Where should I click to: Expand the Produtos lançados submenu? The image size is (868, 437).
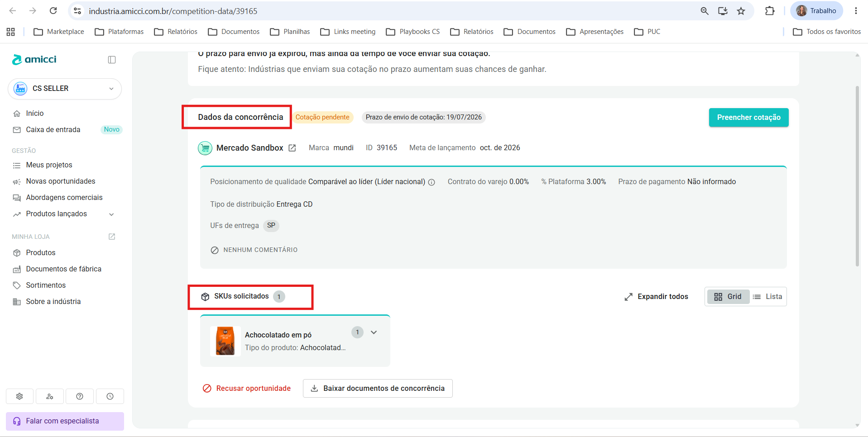tap(111, 214)
